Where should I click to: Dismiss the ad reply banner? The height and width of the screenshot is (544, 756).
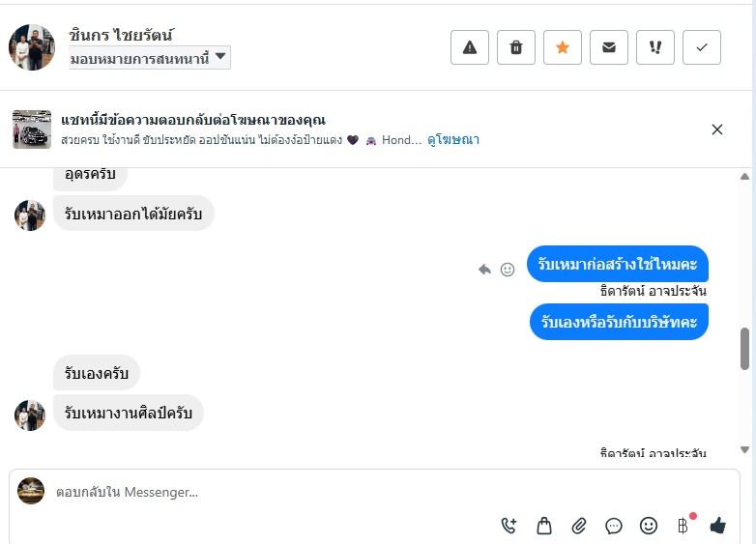point(717,129)
